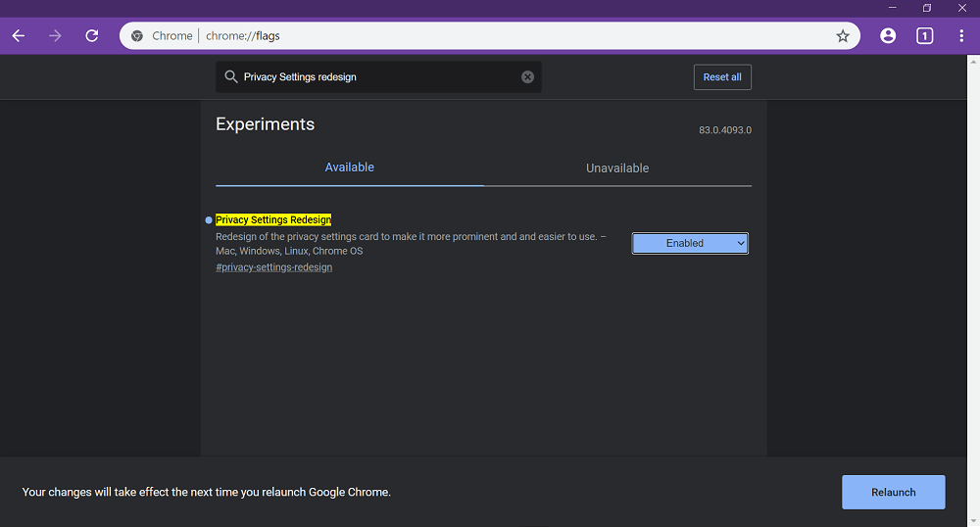Screen dimensions: 980x527
Task: Click the Privacy Settings Redesign title
Action: 273,219
